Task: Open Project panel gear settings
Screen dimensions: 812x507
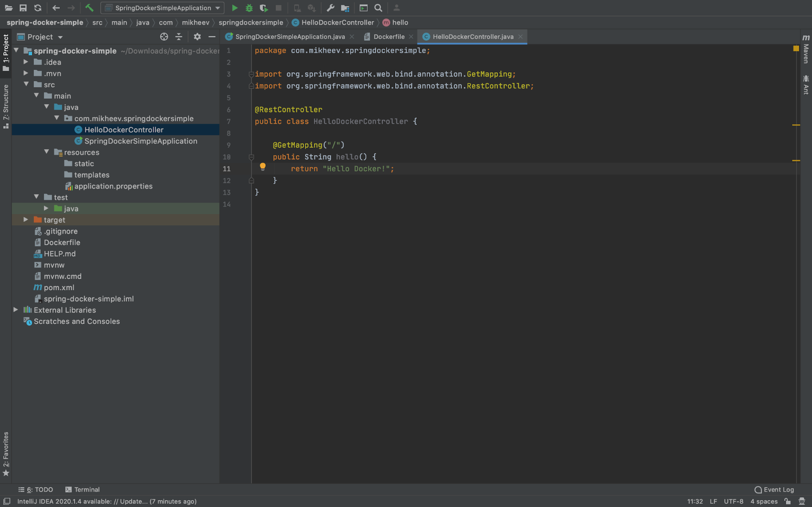Action: point(197,37)
